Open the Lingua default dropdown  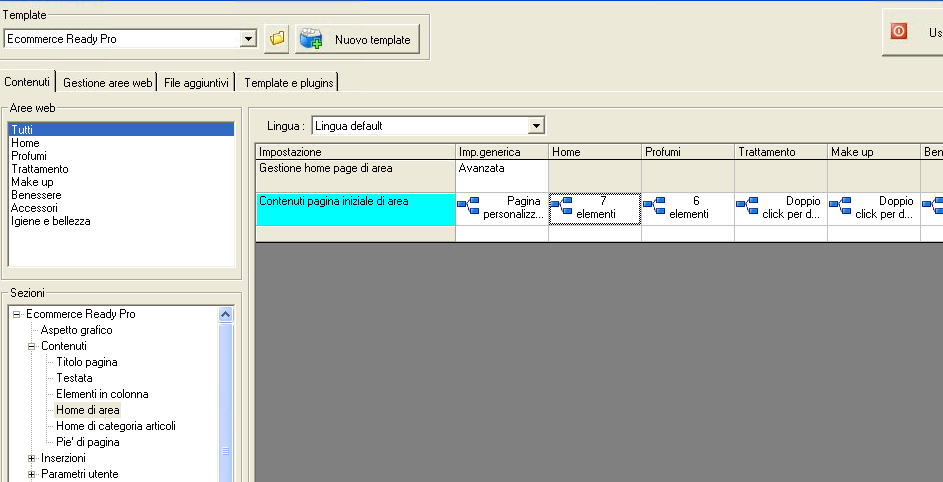pyautogui.click(x=535, y=126)
